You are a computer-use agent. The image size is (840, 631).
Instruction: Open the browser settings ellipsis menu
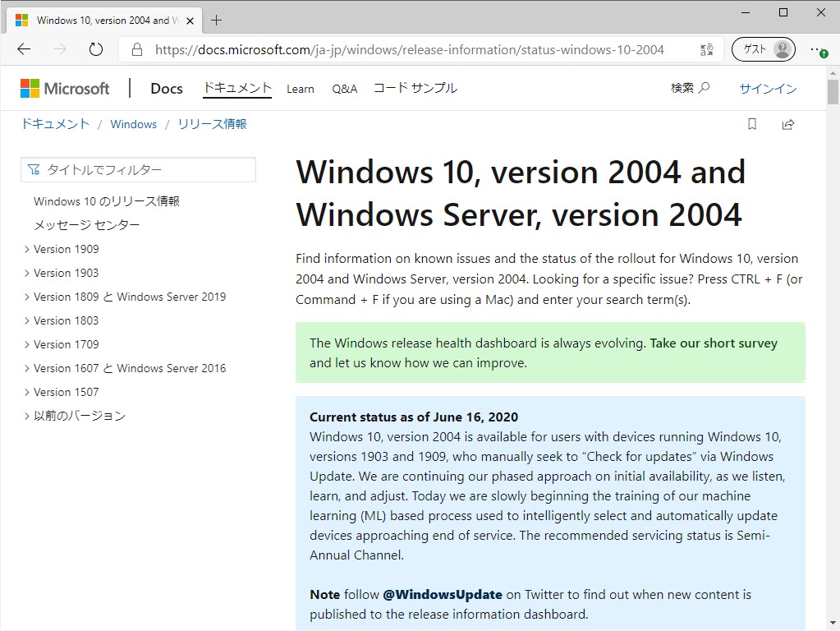pyautogui.click(x=818, y=50)
